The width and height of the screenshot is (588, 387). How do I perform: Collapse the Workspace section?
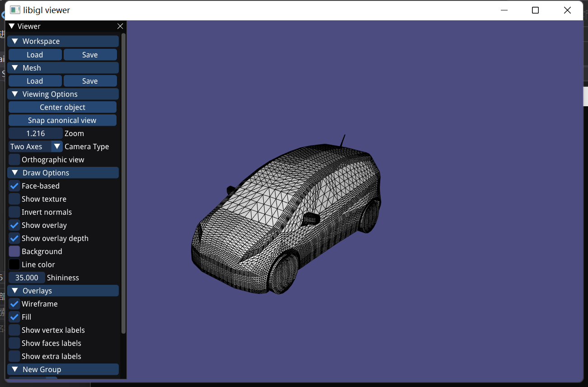[15, 41]
